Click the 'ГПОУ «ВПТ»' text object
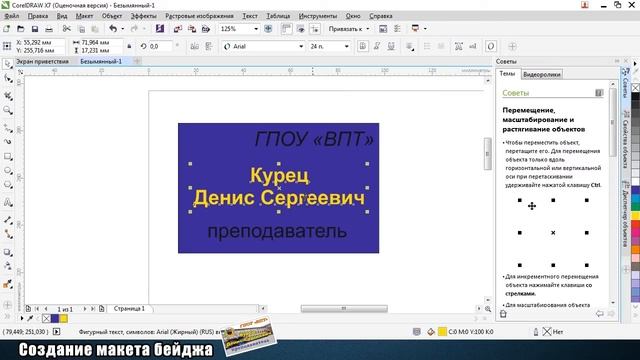 (314, 139)
